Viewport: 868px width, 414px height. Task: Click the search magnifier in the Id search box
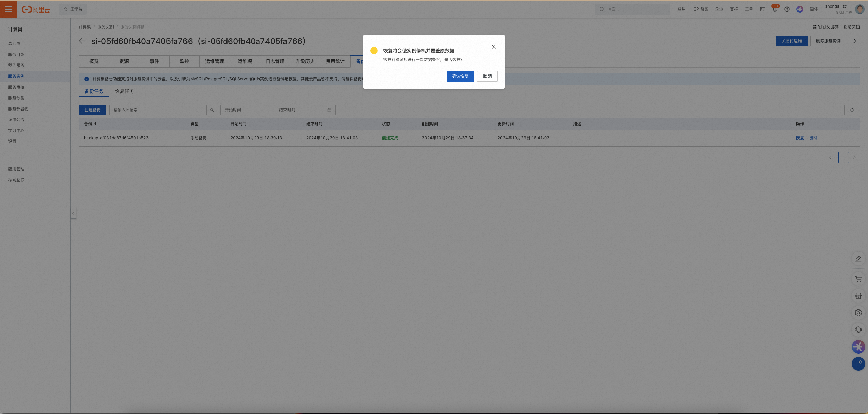tap(212, 110)
